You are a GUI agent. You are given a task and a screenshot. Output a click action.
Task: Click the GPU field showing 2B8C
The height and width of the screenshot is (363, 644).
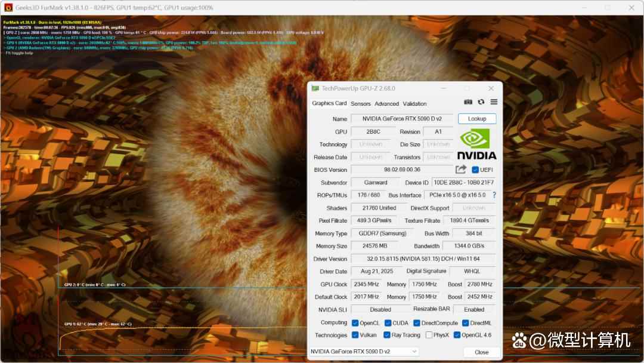coord(373,131)
